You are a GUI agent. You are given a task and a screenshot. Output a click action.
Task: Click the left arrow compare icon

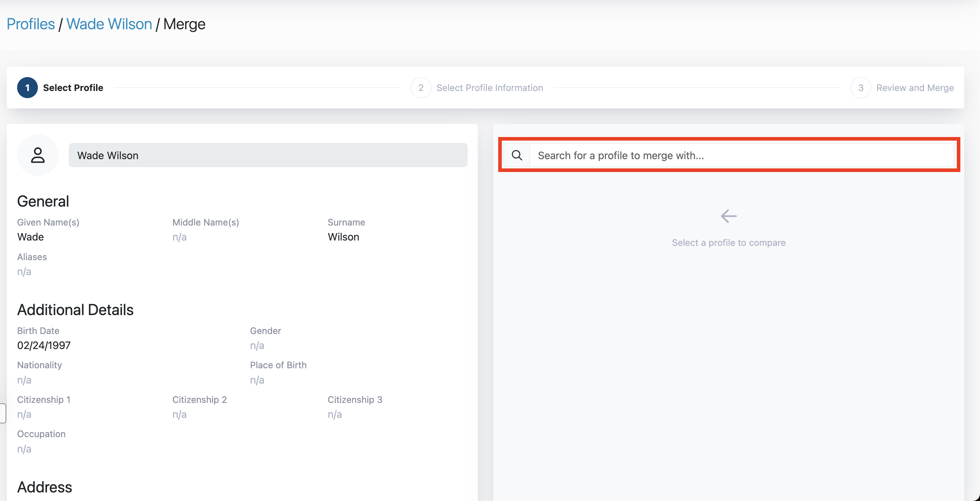[x=728, y=216]
